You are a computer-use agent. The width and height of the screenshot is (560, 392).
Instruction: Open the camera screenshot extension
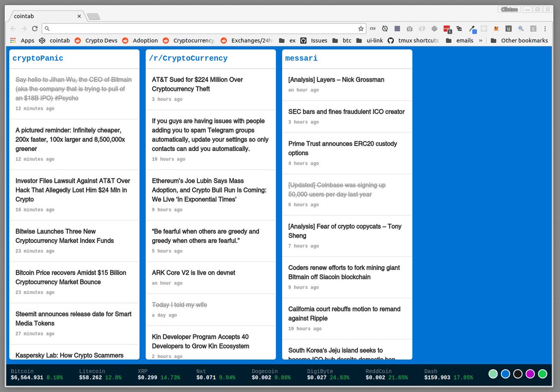[409, 28]
